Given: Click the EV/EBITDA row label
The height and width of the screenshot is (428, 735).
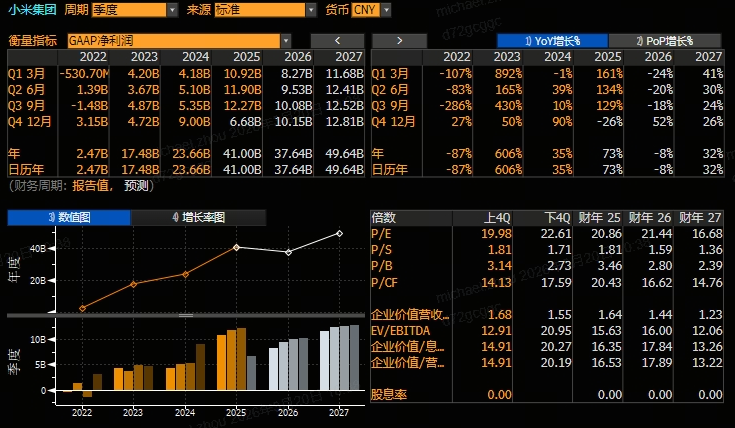Looking at the screenshot, I should coord(399,329).
